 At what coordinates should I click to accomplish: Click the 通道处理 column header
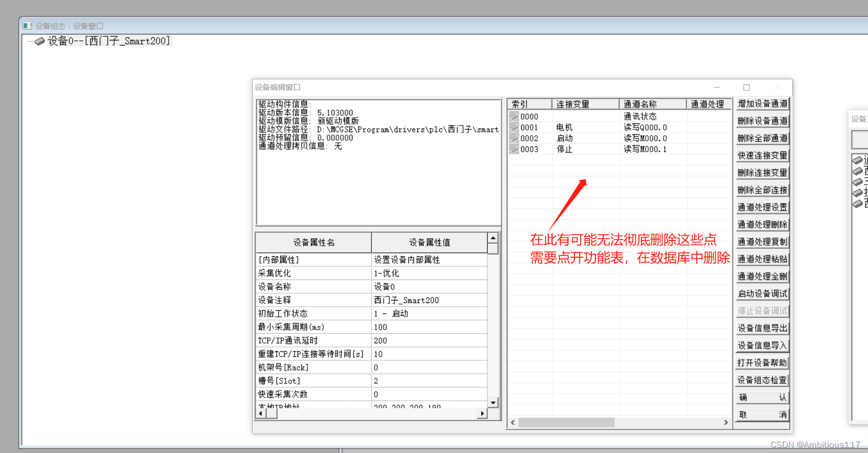pyautogui.click(x=709, y=104)
